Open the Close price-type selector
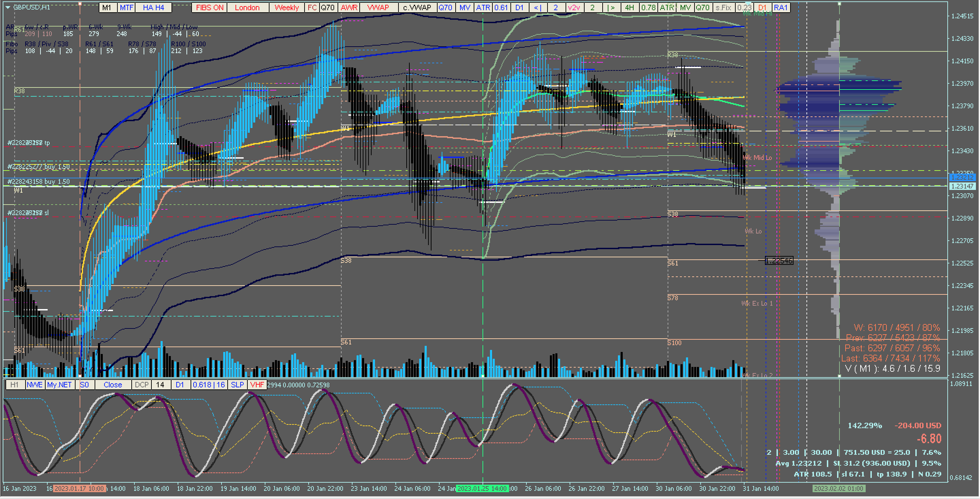Viewport: 980px width, 499px height. 113,385
